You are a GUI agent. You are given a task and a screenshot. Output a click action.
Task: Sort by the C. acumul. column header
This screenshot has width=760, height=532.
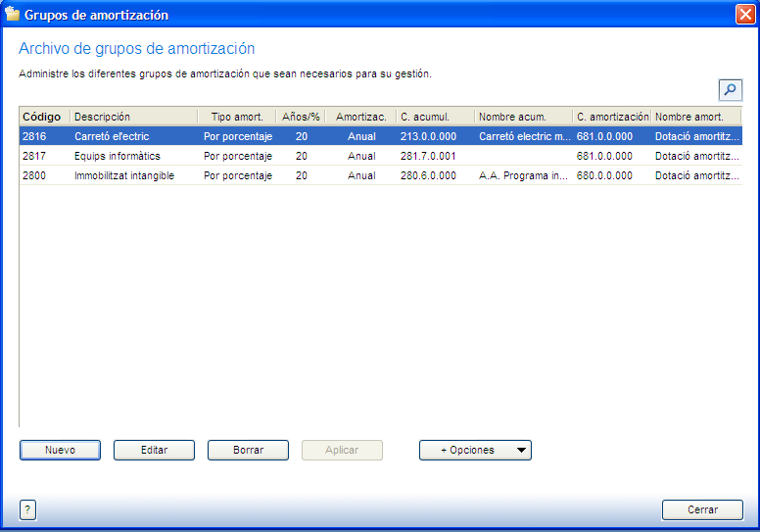[435, 117]
